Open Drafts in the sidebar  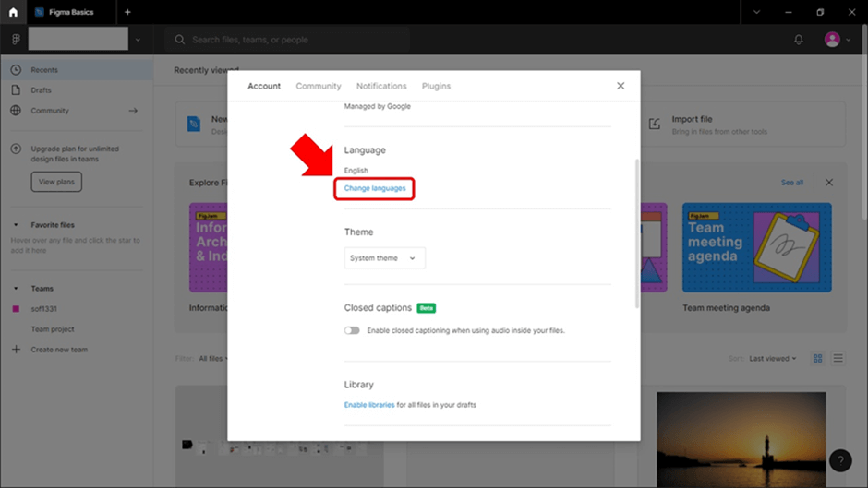click(x=77, y=90)
